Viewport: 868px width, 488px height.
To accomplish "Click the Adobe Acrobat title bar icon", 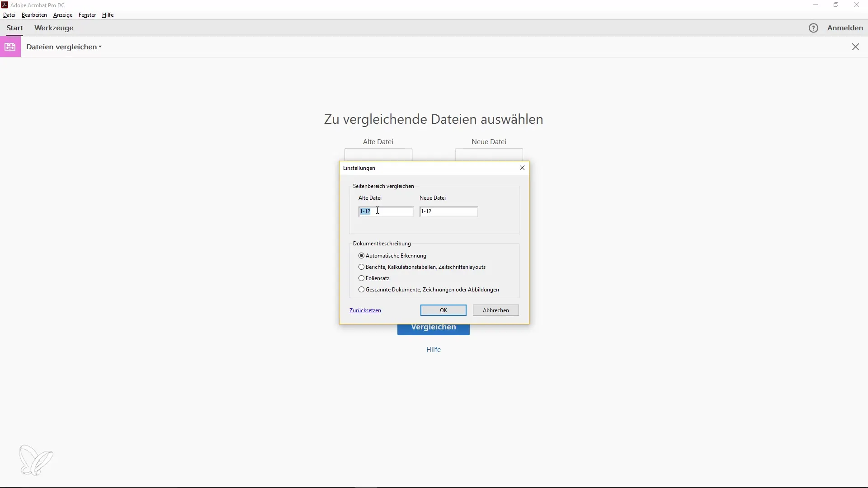I will [5, 5].
